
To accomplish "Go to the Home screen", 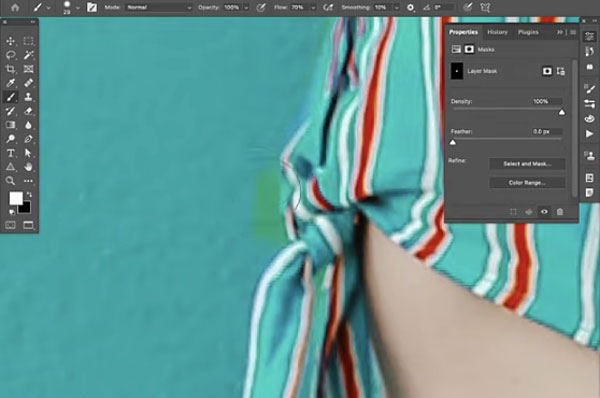I will tap(15, 7).
